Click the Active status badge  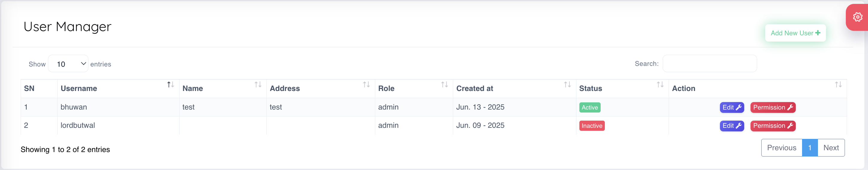click(590, 107)
